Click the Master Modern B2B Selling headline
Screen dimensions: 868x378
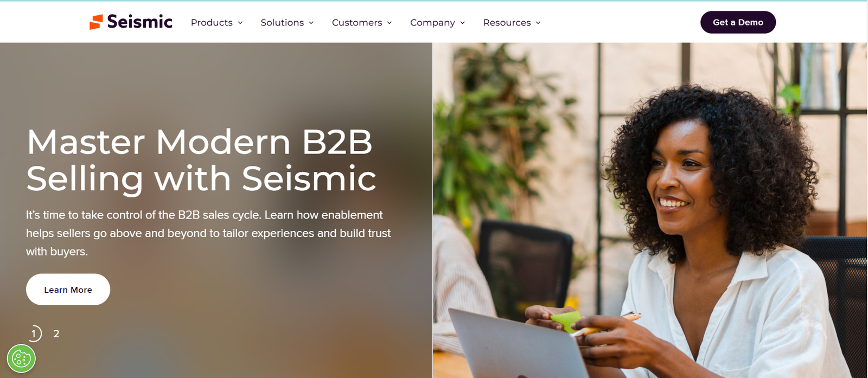pyautogui.click(x=201, y=161)
